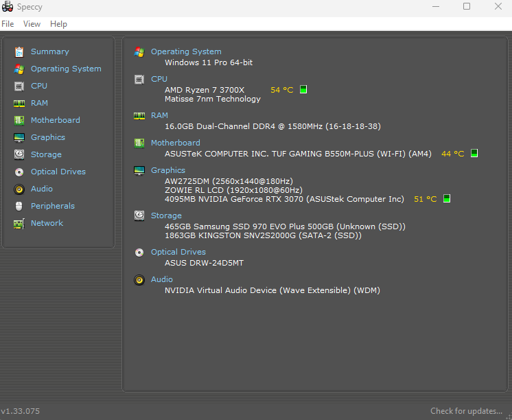The width and height of the screenshot is (512, 420).
Task: Open the File menu
Action: pyautogui.click(x=8, y=24)
